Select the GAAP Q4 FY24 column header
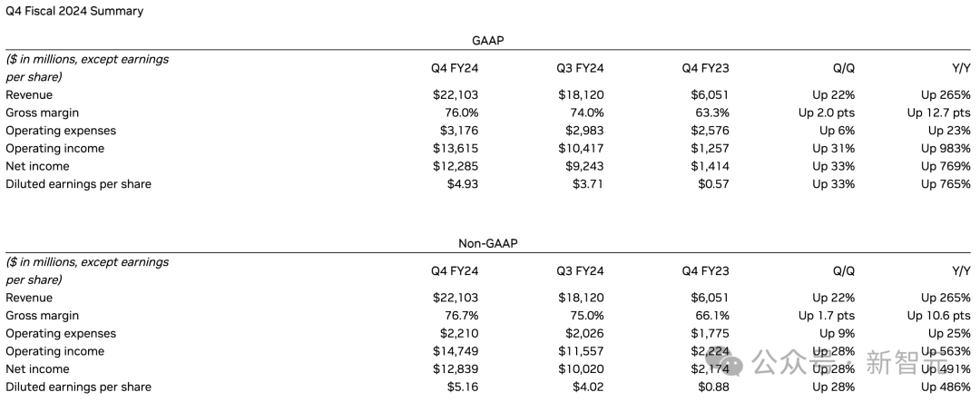The width and height of the screenshot is (980, 402). [455, 68]
